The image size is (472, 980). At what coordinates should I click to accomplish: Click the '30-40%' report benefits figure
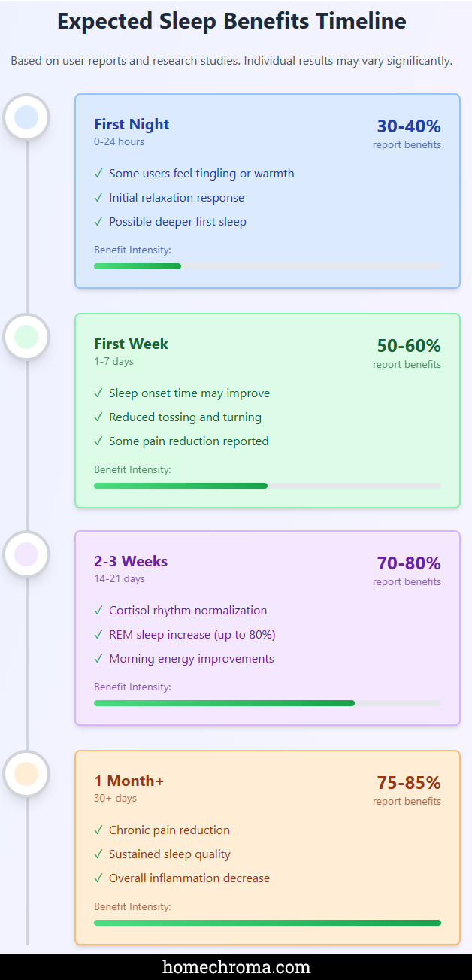409,126
